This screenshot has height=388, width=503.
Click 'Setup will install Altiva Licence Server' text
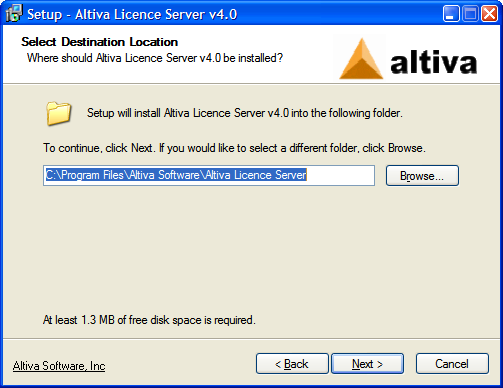click(245, 113)
